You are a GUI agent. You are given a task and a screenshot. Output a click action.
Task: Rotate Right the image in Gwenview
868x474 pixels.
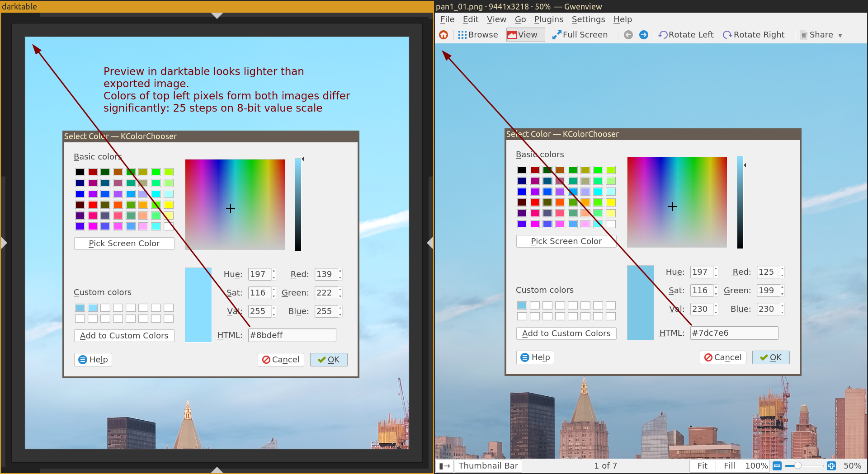(x=754, y=35)
